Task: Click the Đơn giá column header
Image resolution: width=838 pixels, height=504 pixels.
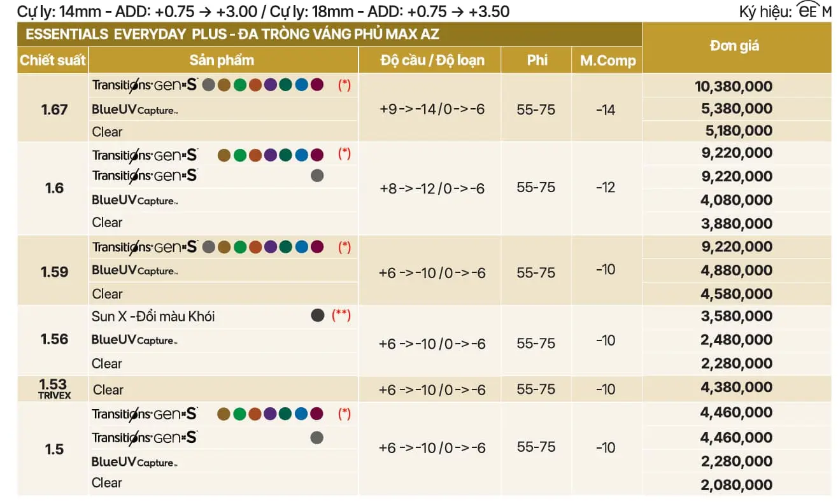Action: (x=735, y=46)
